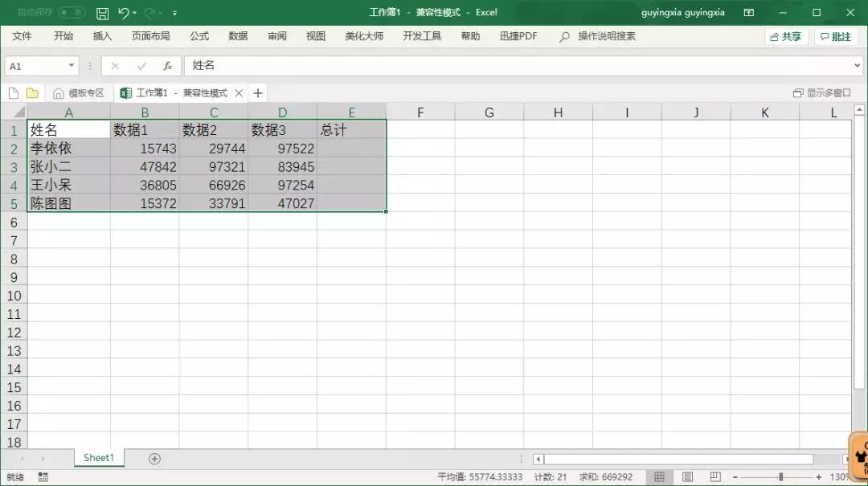Screen dimensions: 868x486
Task: Open the Quick Access Toolbar customize dropdown
Action: [x=174, y=12]
